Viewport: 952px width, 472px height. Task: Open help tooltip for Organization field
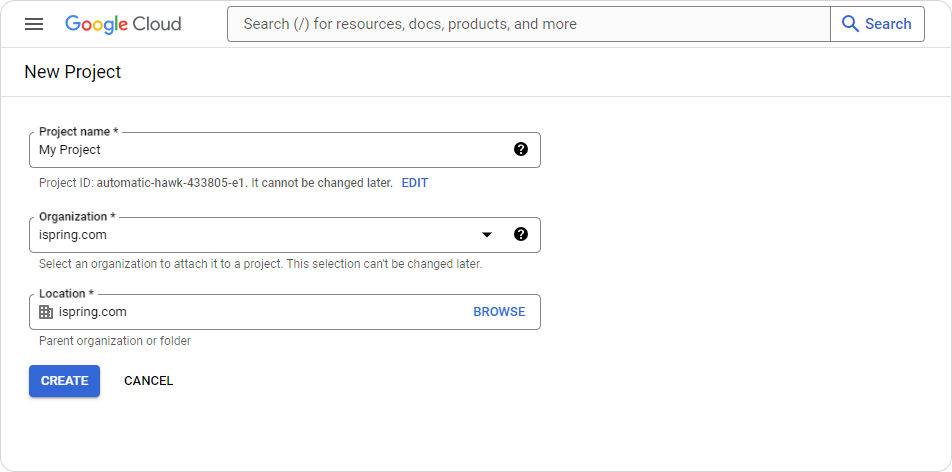(x=520, y=234)
